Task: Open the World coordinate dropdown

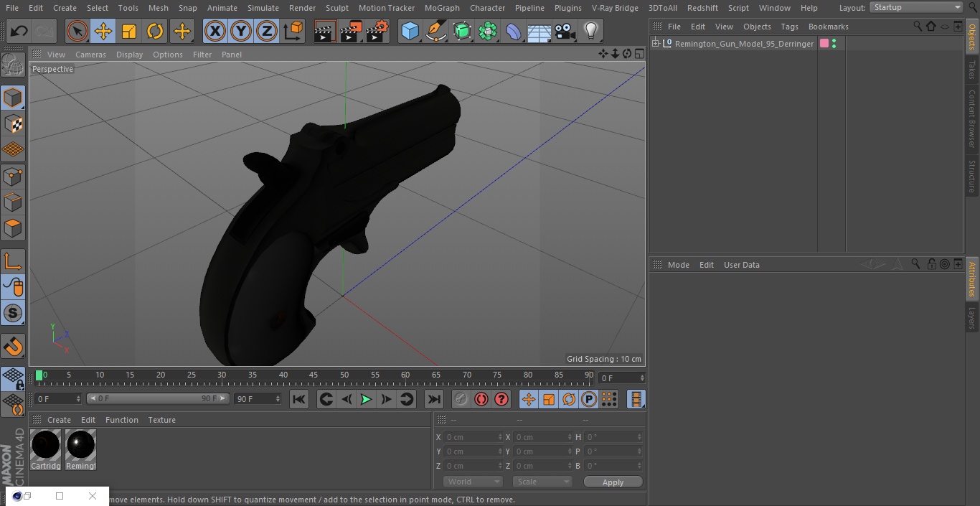Action: tap(473, 482)
